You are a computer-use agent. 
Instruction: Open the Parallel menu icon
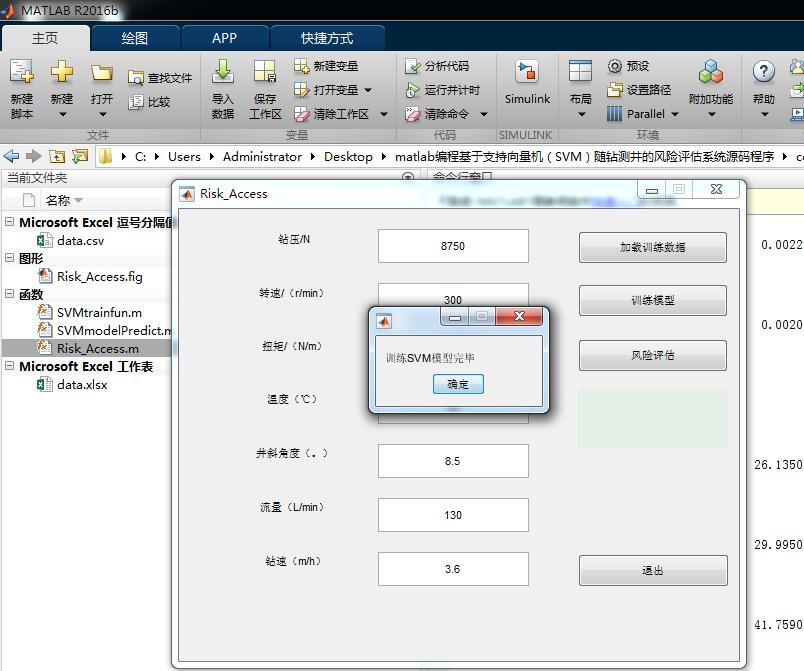614,113
